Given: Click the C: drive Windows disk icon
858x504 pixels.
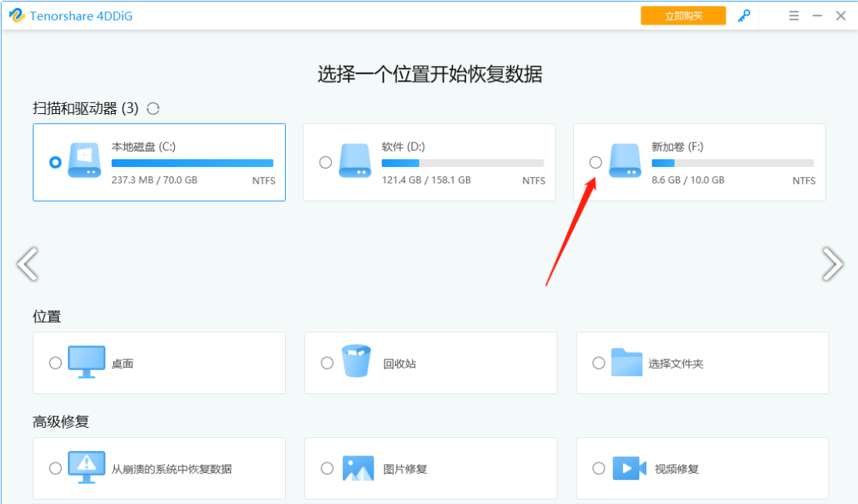Looking at the screenshot, I should tap(85, 160).
